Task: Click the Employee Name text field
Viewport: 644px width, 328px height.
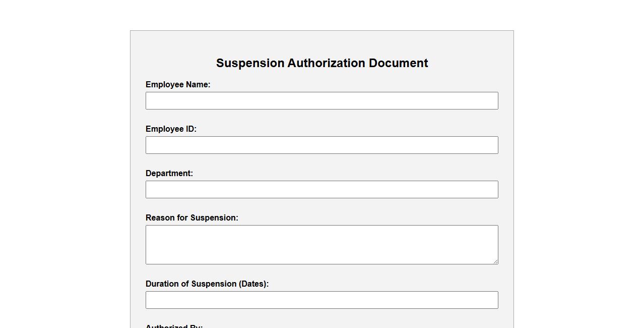Action: (321, 100)
